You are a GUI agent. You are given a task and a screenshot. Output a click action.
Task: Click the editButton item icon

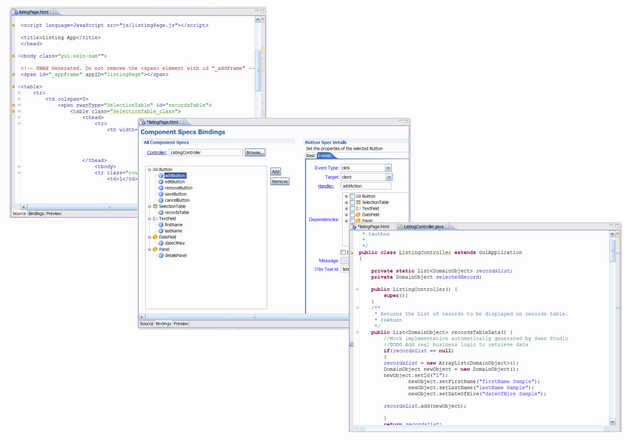(161, 182)
